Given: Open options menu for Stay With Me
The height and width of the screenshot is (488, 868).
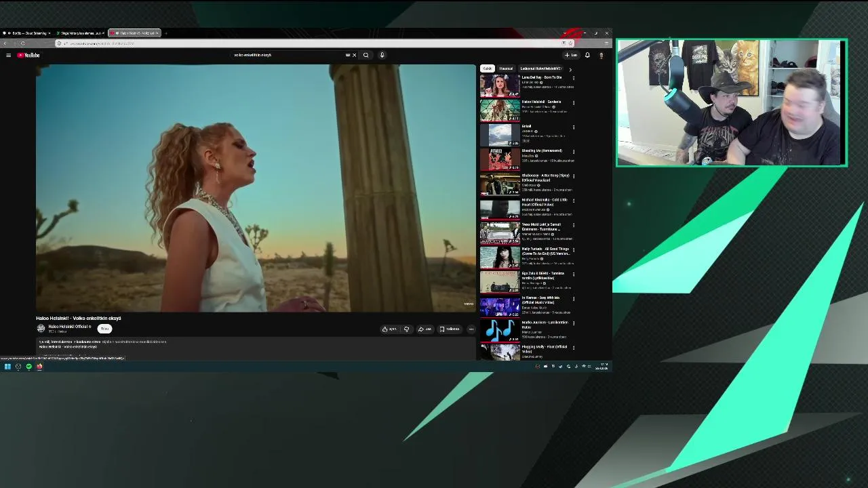Looking at the screenshot, I should (x=574, y=298).
